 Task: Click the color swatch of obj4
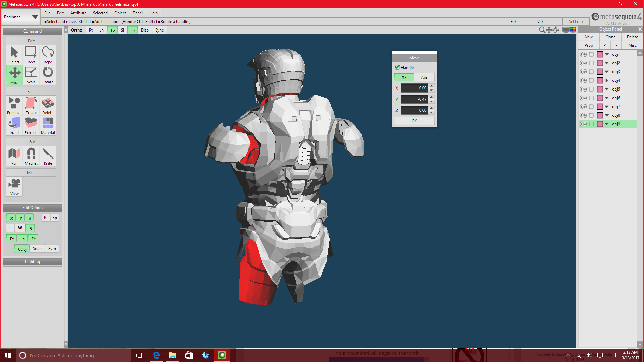pyautogui.click(x=600, y=80)
